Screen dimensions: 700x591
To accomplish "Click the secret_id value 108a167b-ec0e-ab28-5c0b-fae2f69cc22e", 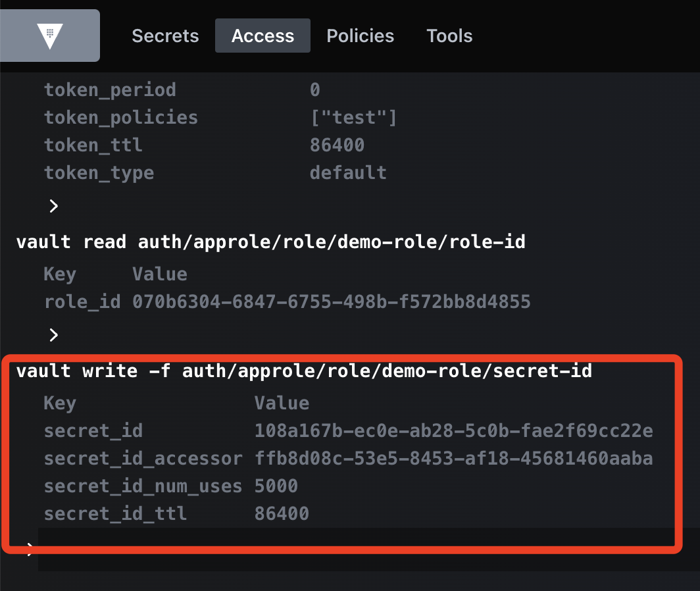I will pyautogui.click(x=453, y=430).
